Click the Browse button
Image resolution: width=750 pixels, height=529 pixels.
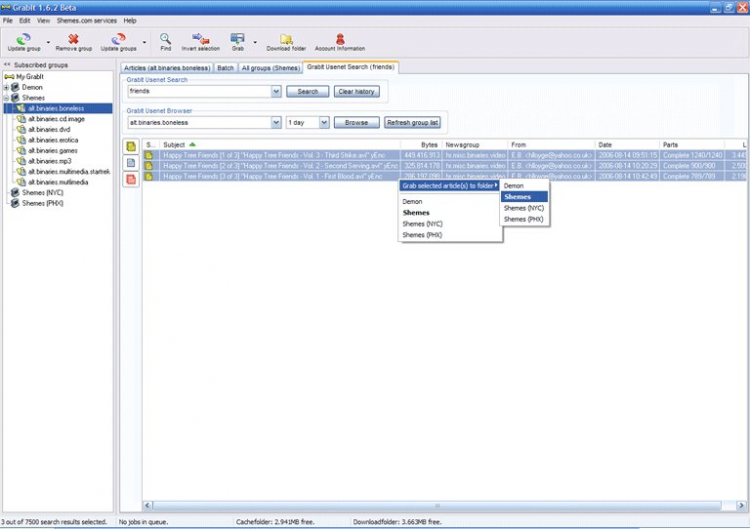tap(356, 122)
